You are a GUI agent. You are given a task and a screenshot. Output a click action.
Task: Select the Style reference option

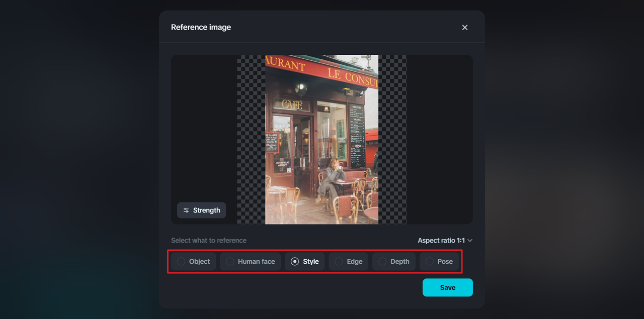coord(305,261)
